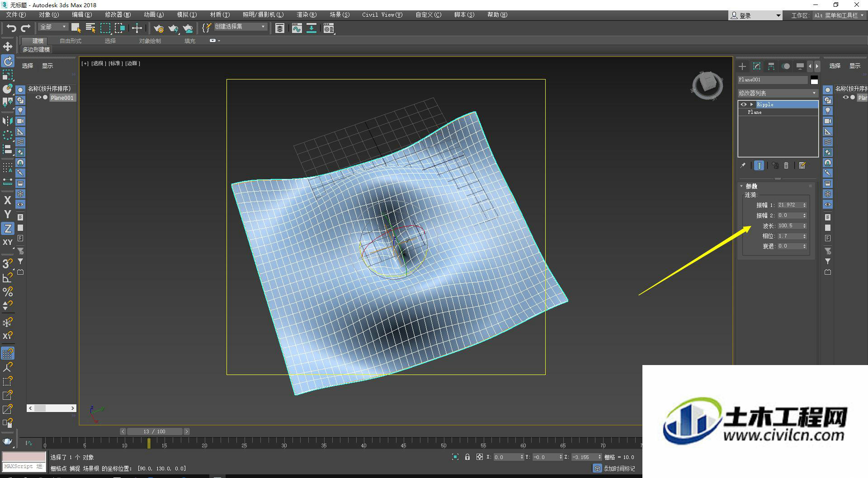
Task: Open the '修改器列表' modifier list dropdown
Action: (x=778, y=93)
